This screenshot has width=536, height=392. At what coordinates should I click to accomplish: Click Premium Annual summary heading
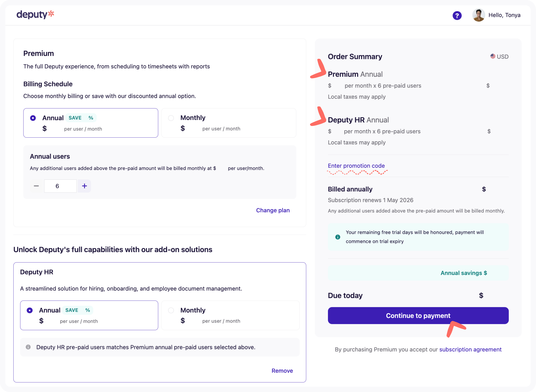(x=355, y=74)
